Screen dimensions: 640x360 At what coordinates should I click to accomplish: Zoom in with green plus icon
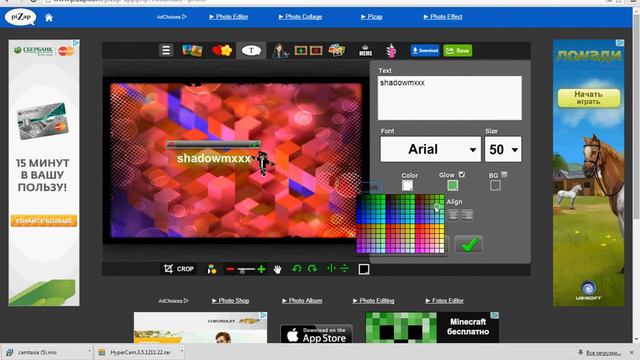coord(261,269)
